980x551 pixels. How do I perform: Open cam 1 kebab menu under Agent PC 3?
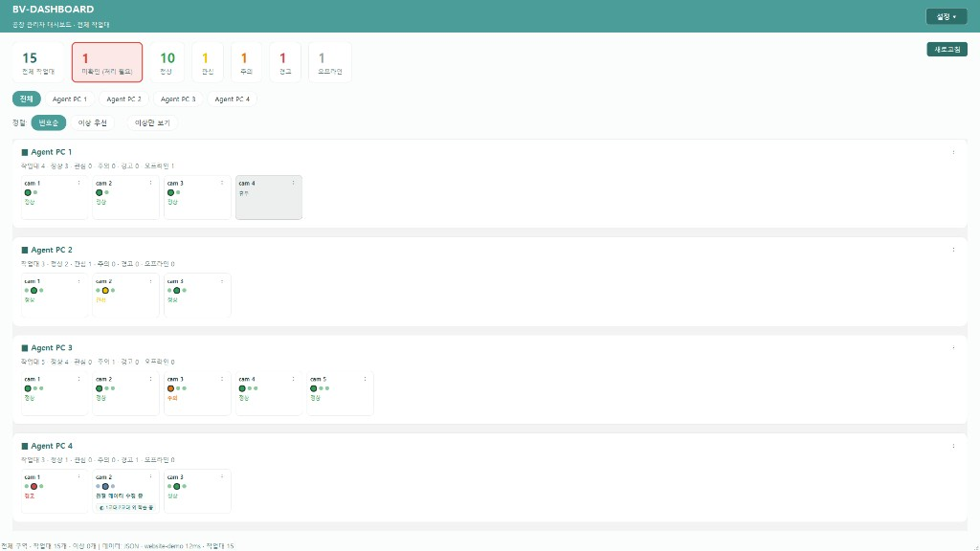click(x=78, y=379)
